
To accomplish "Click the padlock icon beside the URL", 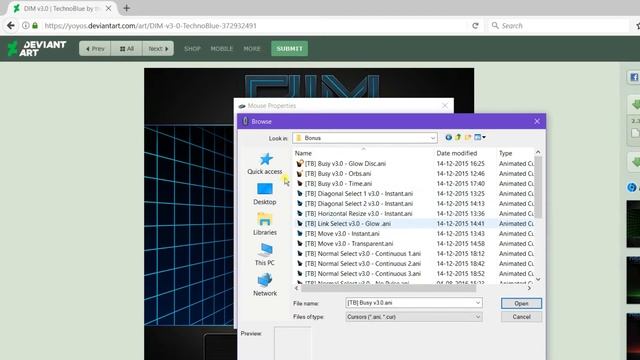I will (x=35, y=26).
